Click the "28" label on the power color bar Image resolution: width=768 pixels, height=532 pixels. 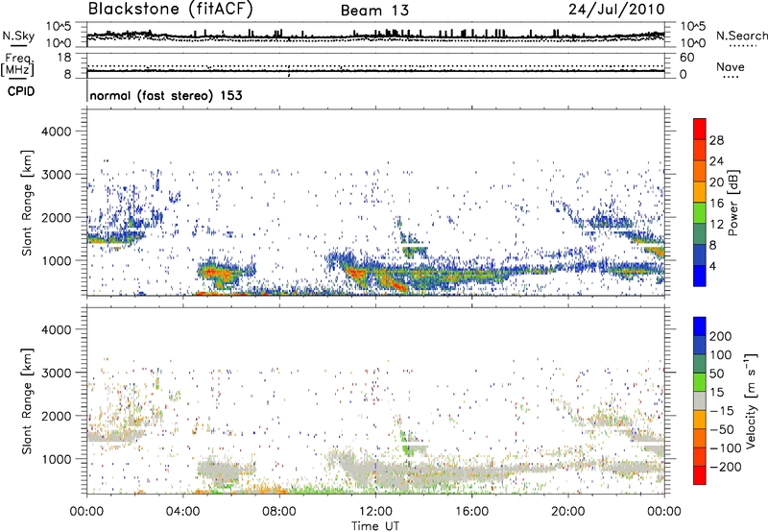pyautogui.click(x=716, y=140)
